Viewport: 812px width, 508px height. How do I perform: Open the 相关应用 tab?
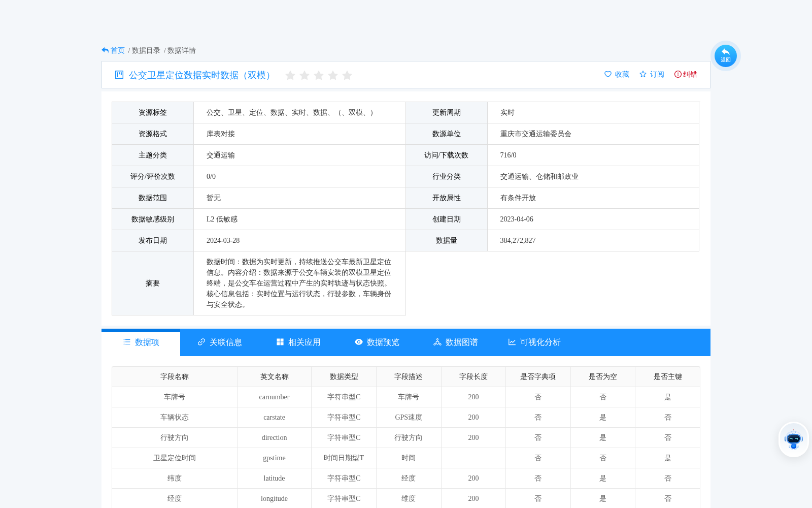(x=298, y=342)
